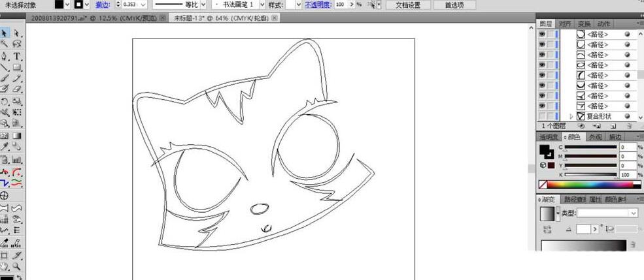The width and height of the screenshot is (644, 280).
Task: Switch to the 动作 panel tab
Action: pyautogui.click(x=603, y=23)
